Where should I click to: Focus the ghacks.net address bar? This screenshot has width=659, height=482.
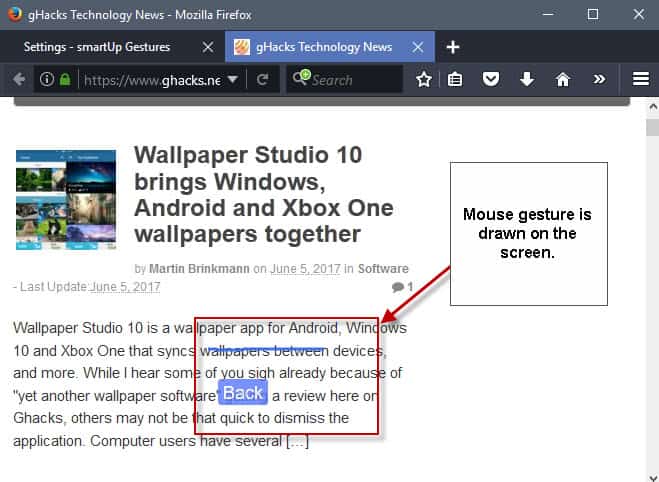pyautogui.click(x=152, y=80)
